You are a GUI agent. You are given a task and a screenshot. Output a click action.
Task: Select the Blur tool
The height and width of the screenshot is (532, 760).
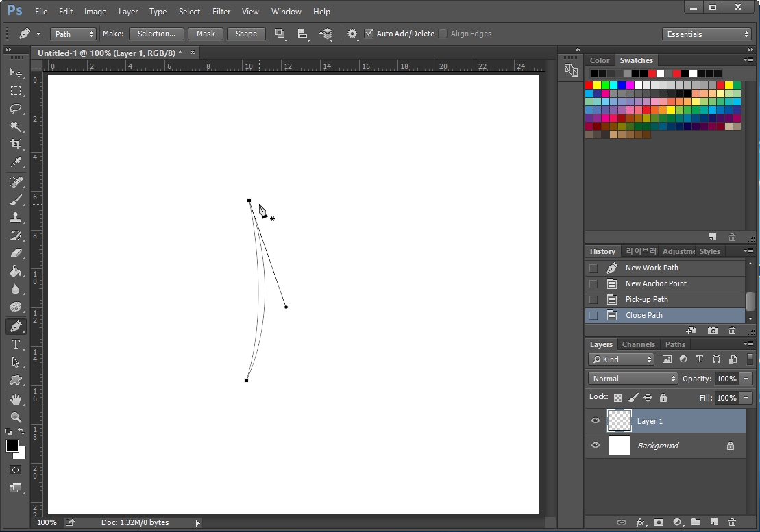coord(16,290)
